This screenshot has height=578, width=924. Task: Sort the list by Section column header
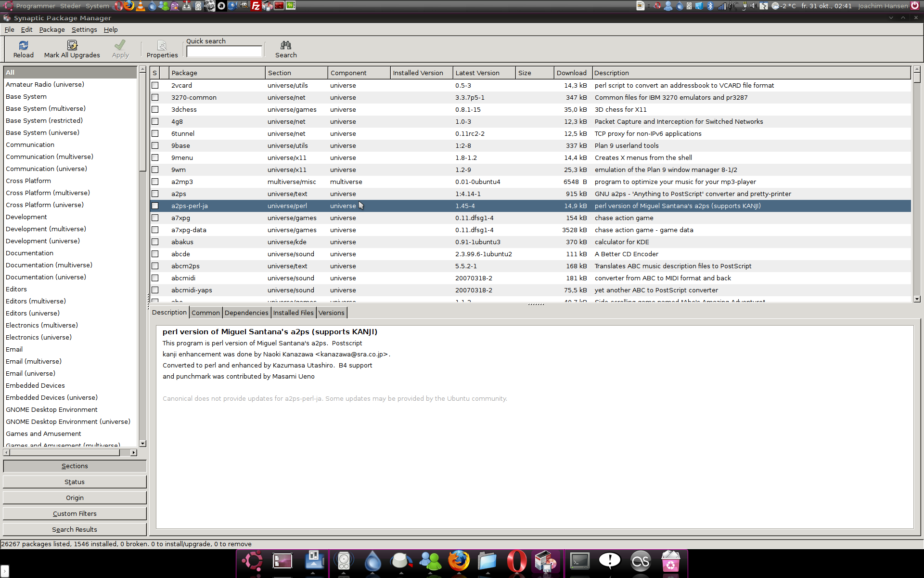click(296, 73)
